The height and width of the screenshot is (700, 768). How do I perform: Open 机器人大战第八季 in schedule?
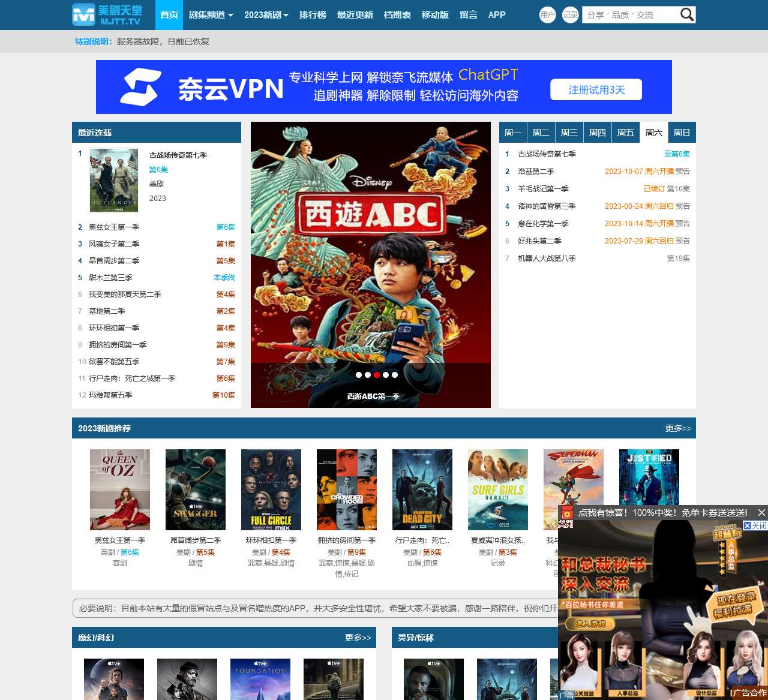[547, 259]
